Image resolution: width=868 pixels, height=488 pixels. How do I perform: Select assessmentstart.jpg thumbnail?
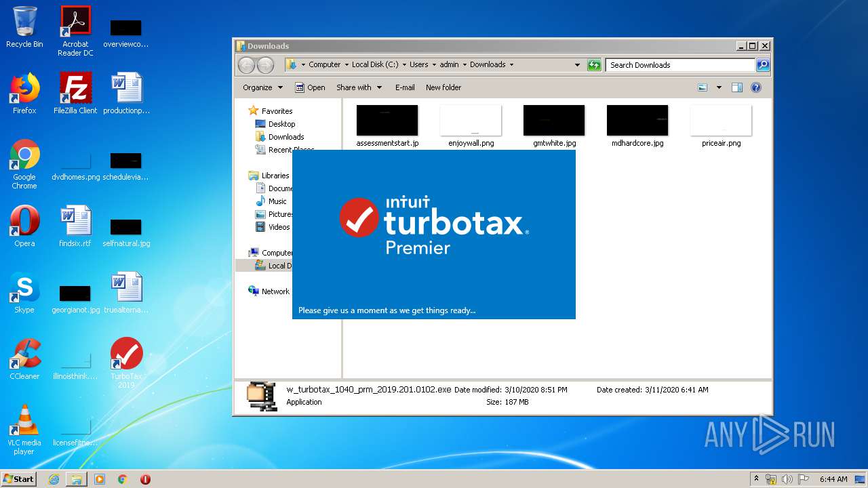point(387,126)
